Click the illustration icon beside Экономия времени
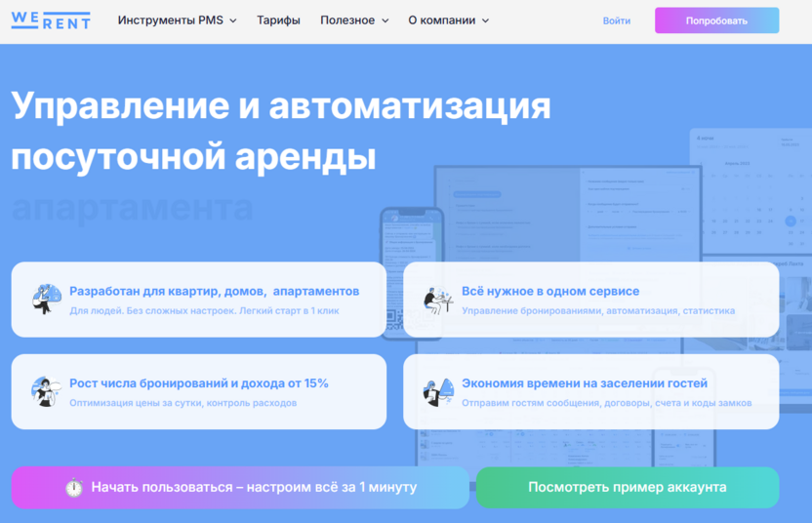Screen dimensions: 812x523 (438, 392)
